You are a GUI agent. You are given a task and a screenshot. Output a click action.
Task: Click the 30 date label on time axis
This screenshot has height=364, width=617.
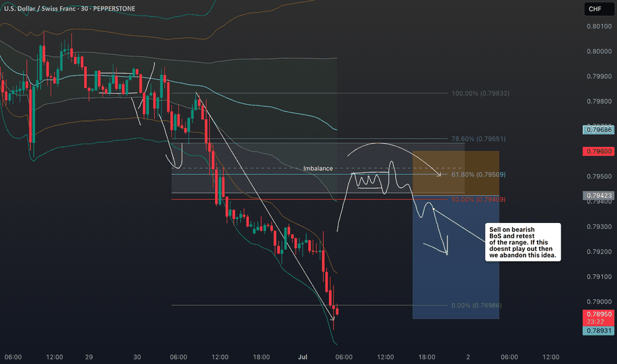pos(137,357)
